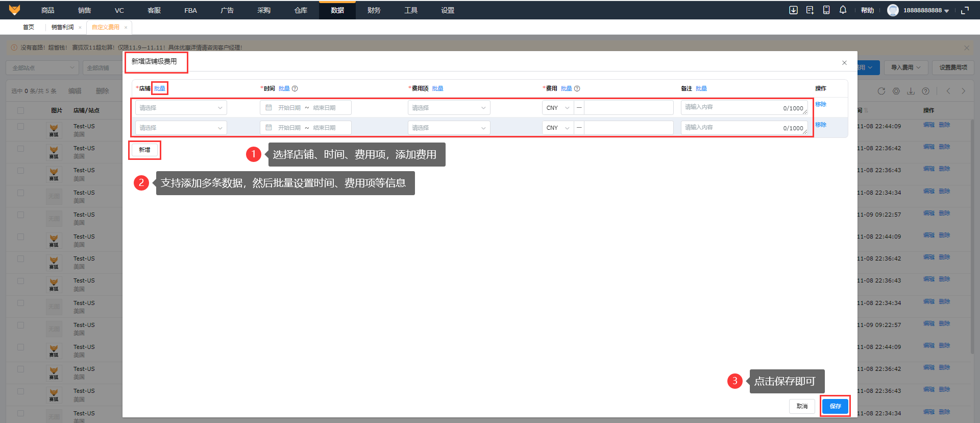Click the calendar icon in the second row date field

click(268, 128)
